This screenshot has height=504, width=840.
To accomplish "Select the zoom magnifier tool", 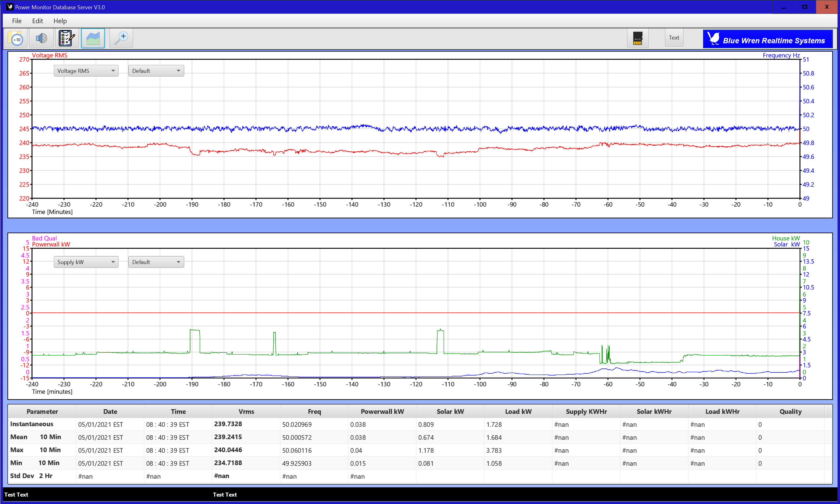I will 121,38.
